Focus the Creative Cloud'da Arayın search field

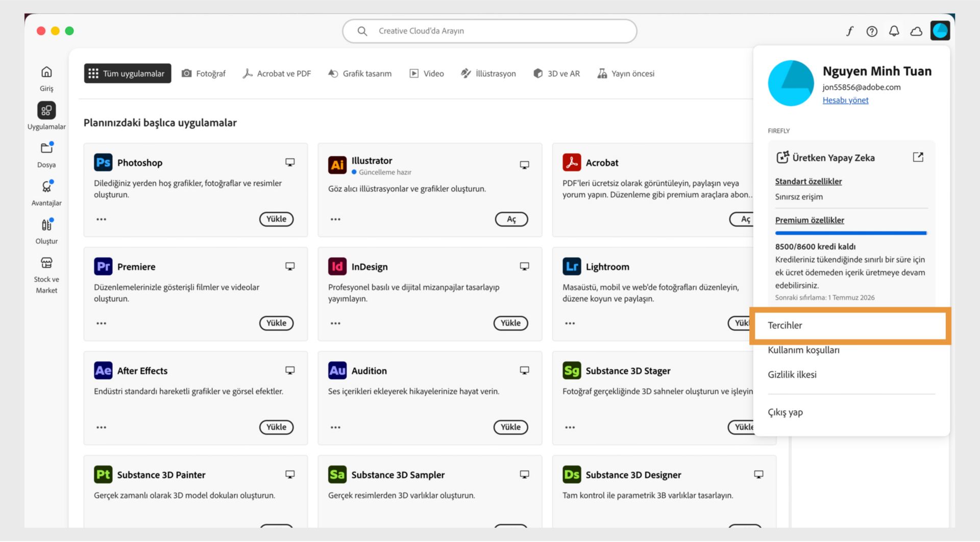click(x=489, y=31)
